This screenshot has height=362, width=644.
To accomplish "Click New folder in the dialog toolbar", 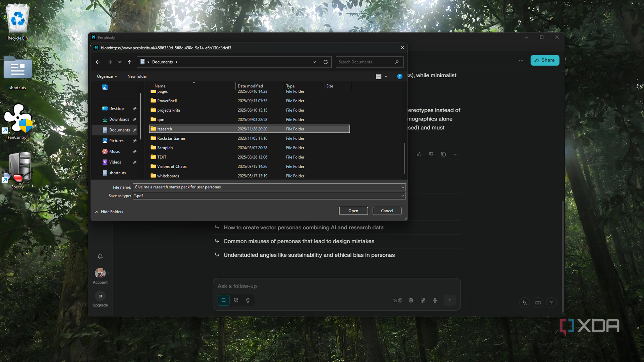I will point(137,76).
